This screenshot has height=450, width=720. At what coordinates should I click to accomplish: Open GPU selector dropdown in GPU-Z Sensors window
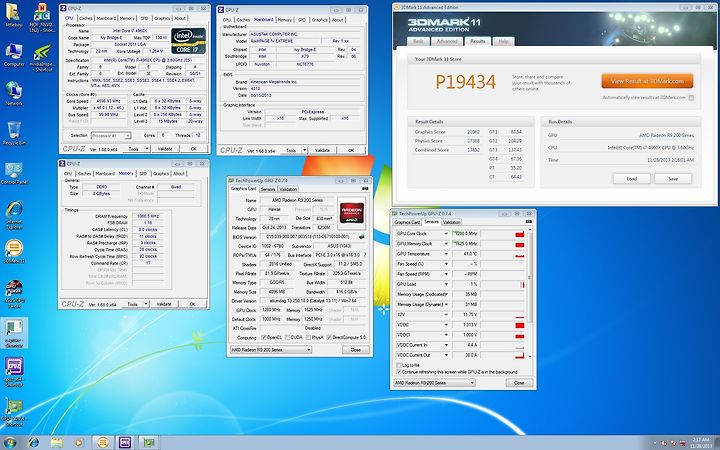pos(434,383)
